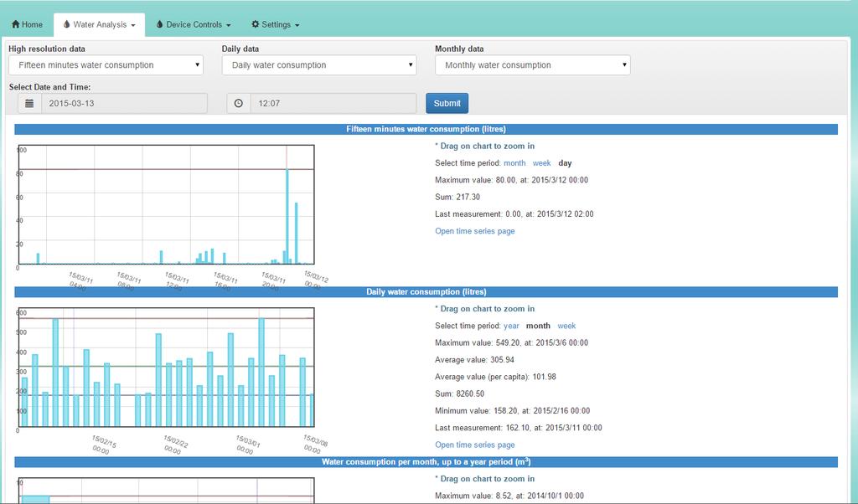Click the 'Maximum value: 8.52' text

pyautogui.click(x=509, y=496)
